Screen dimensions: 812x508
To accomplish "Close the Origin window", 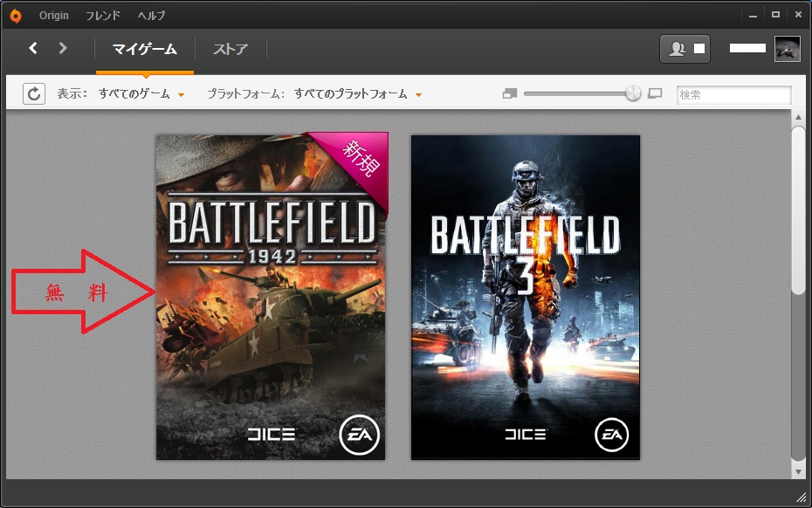I will (x=798, y=15).
